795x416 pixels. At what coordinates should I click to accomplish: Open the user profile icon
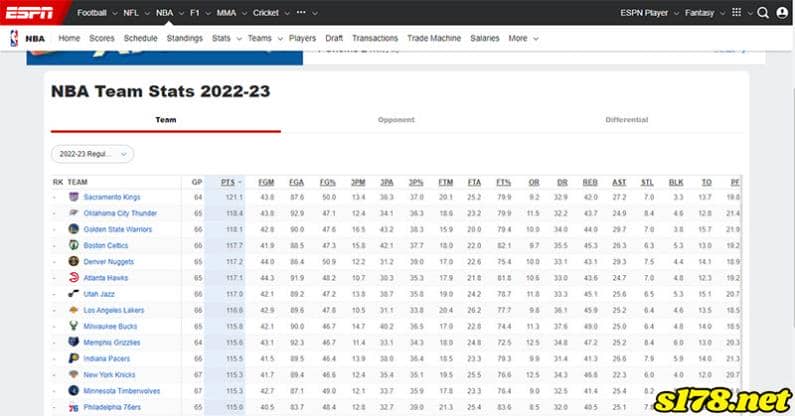click(782, 13)
